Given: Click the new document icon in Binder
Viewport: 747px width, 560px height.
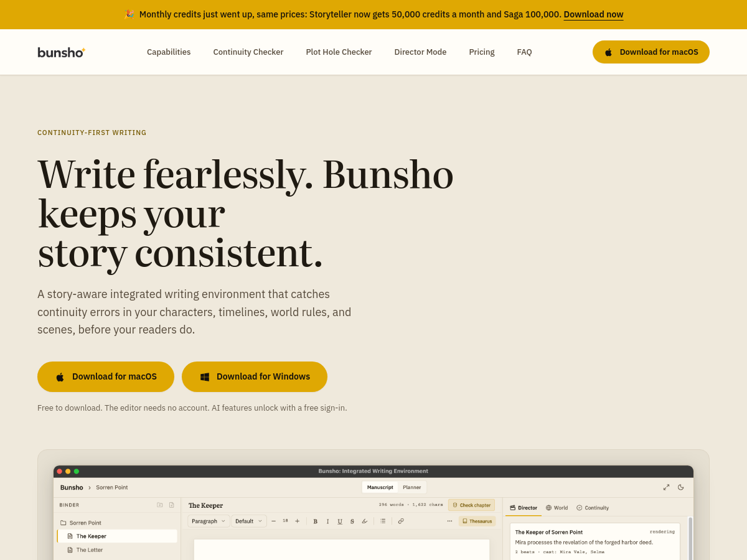Looking at the screenshot, I should [x=171, y=505].
